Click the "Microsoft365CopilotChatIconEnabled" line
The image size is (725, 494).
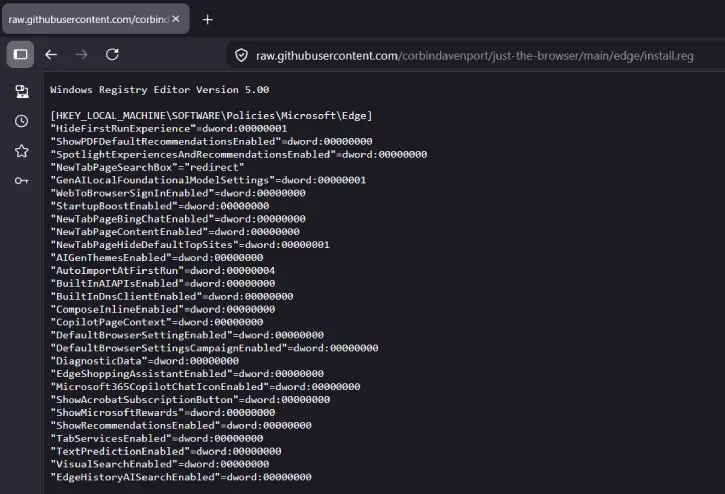click(205, 387)
